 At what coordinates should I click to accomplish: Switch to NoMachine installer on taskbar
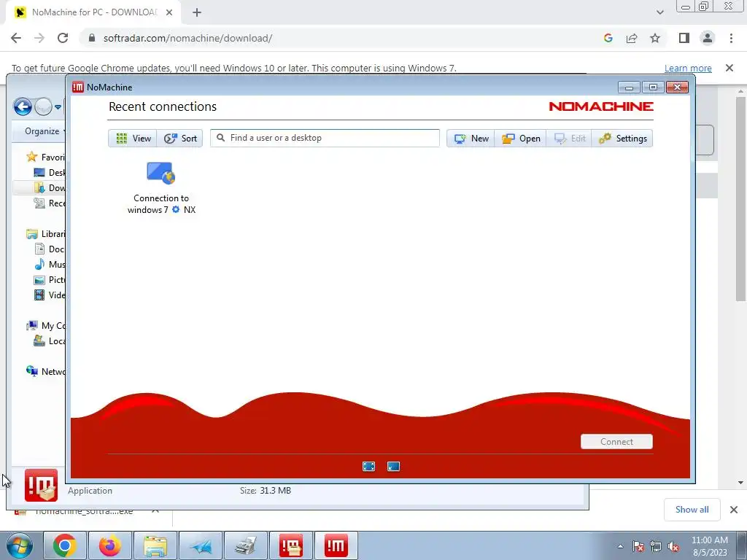290,545
